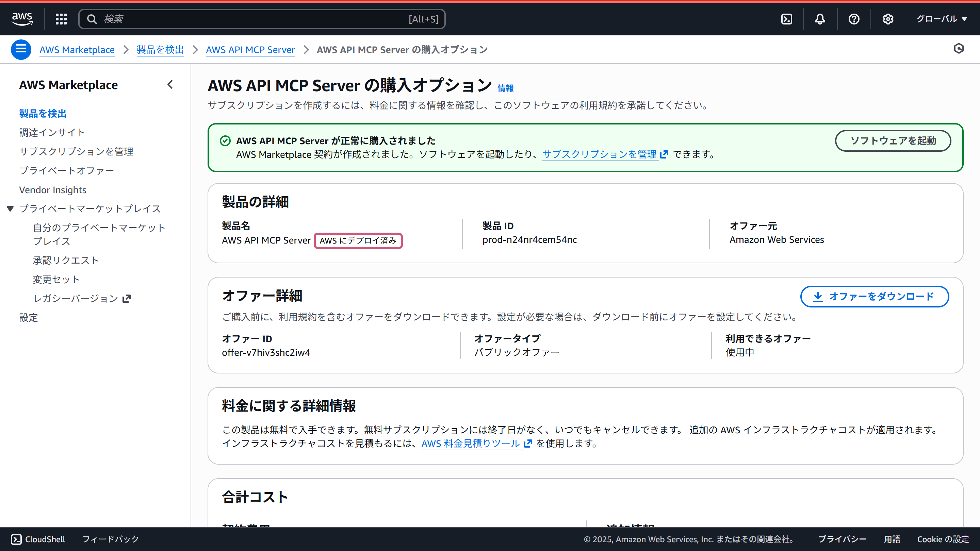
Task: Launch CloudShell from the top toolbar icon
Action: click(x=787, y=19)
